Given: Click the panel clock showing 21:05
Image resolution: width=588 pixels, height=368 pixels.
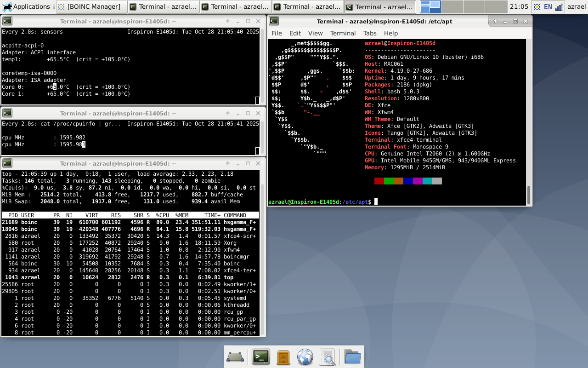Looking at the screenshot, I should click(519, 6).
